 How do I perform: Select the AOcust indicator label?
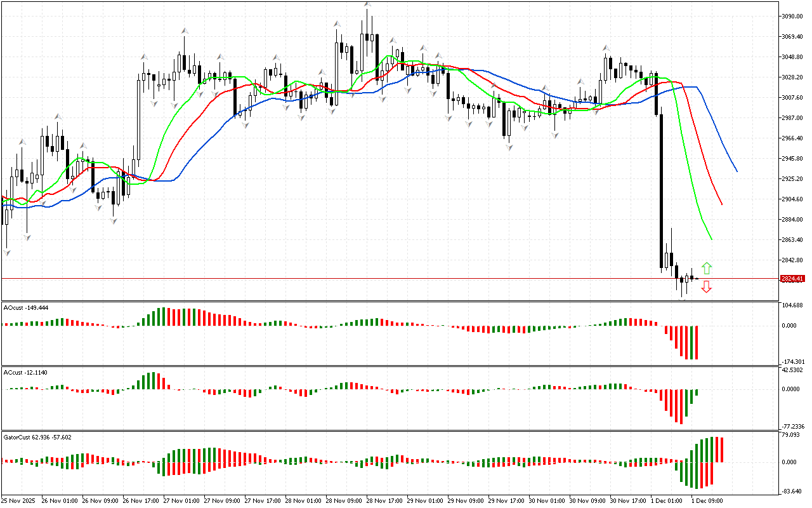26,308
